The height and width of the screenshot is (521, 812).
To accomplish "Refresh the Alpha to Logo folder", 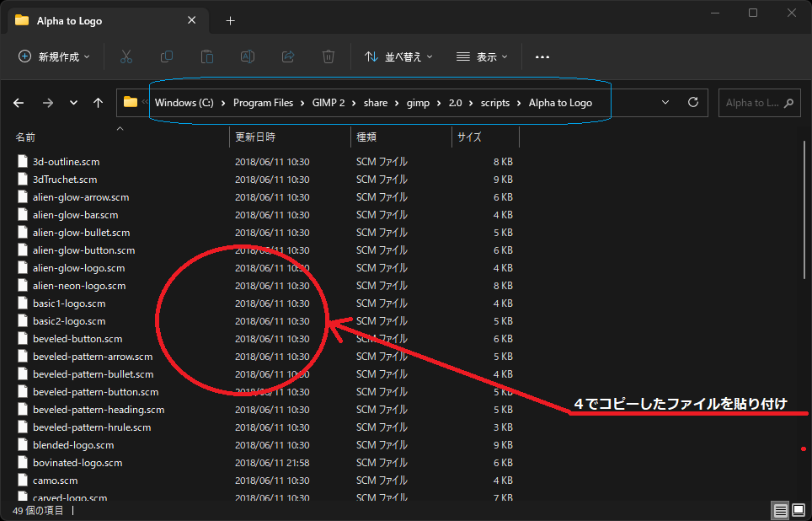I will (693, 102).
